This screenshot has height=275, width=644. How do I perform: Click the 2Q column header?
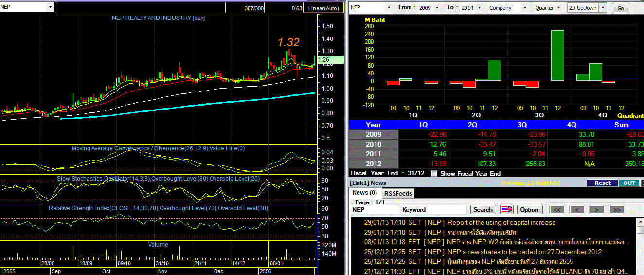(473, 125)
